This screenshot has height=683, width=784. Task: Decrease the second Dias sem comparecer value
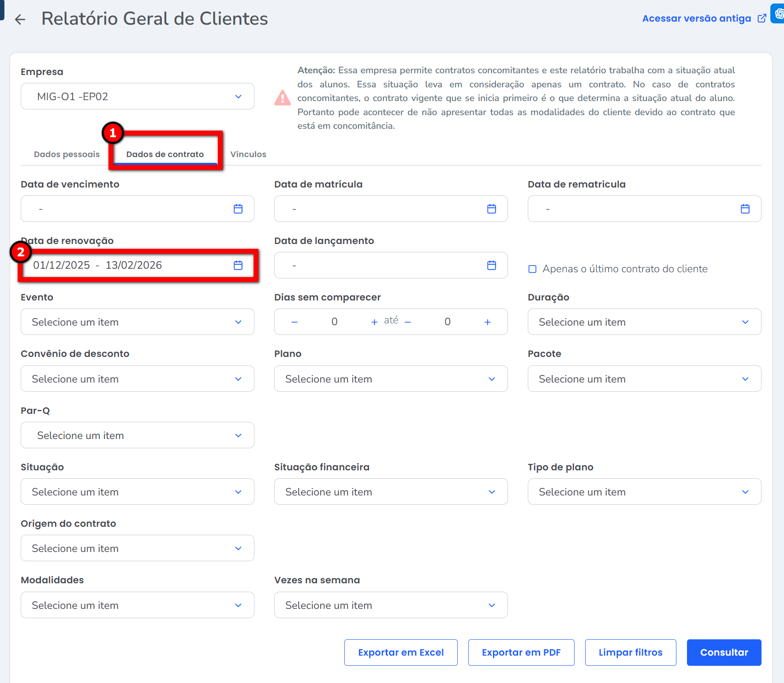pos(408,322)
